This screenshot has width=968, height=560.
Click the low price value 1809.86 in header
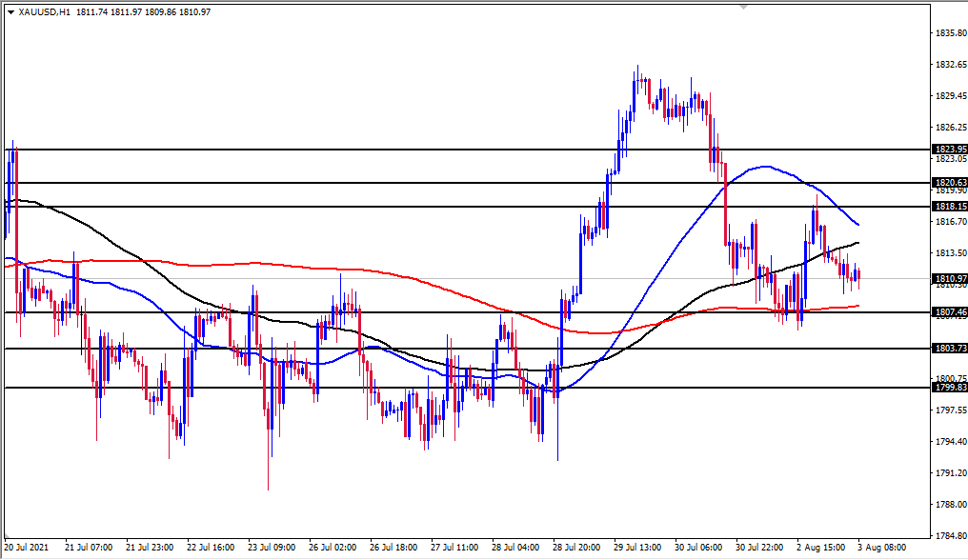coord(160,11)
